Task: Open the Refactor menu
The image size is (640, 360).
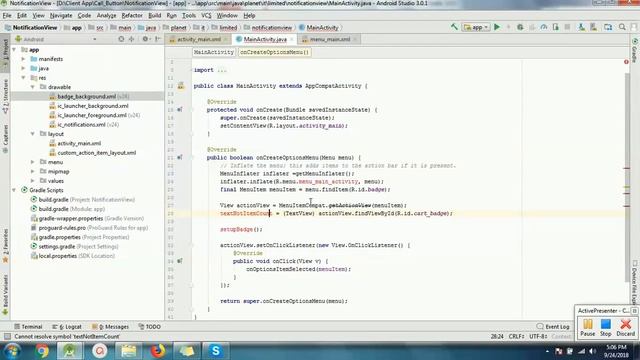Action: coord(132,16)
